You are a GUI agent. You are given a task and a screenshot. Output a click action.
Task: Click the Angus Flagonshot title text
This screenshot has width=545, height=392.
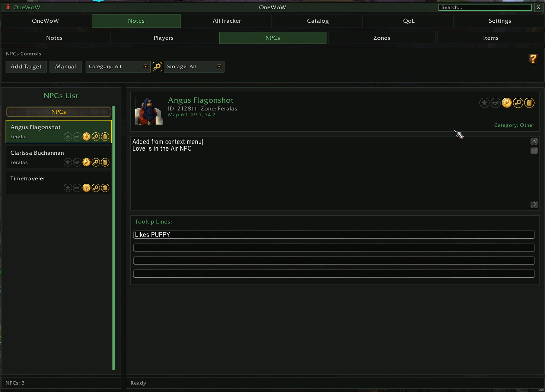coord(201,100)
